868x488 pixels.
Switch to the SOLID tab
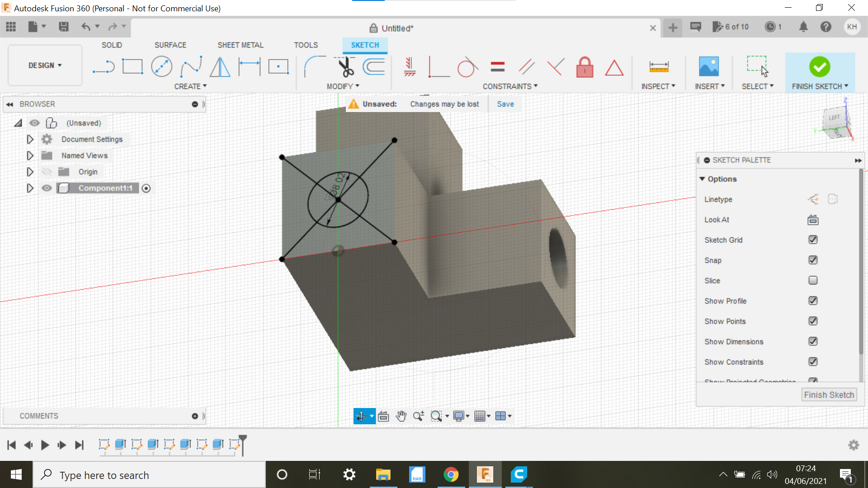(112, 45)
